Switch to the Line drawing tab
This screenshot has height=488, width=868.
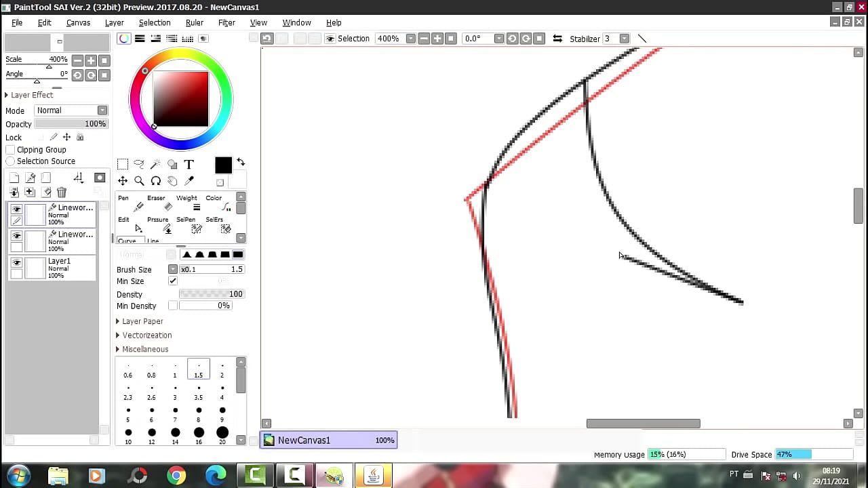point(153,240)
